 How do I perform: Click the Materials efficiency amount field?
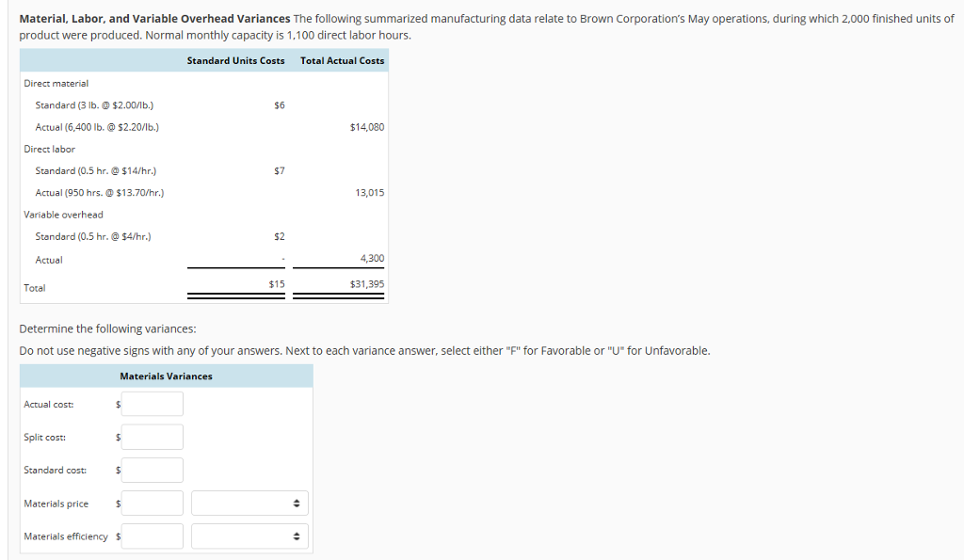coord(152,536)
